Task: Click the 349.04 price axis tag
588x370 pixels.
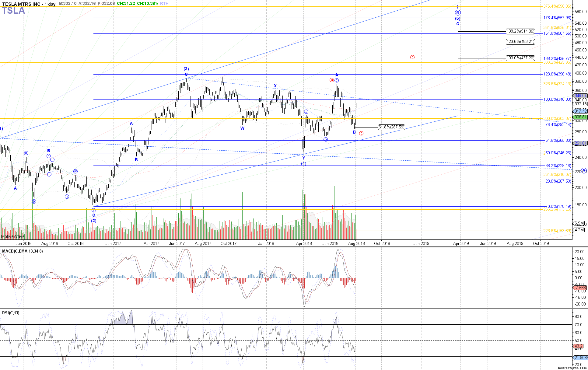Action: [580, 96]
